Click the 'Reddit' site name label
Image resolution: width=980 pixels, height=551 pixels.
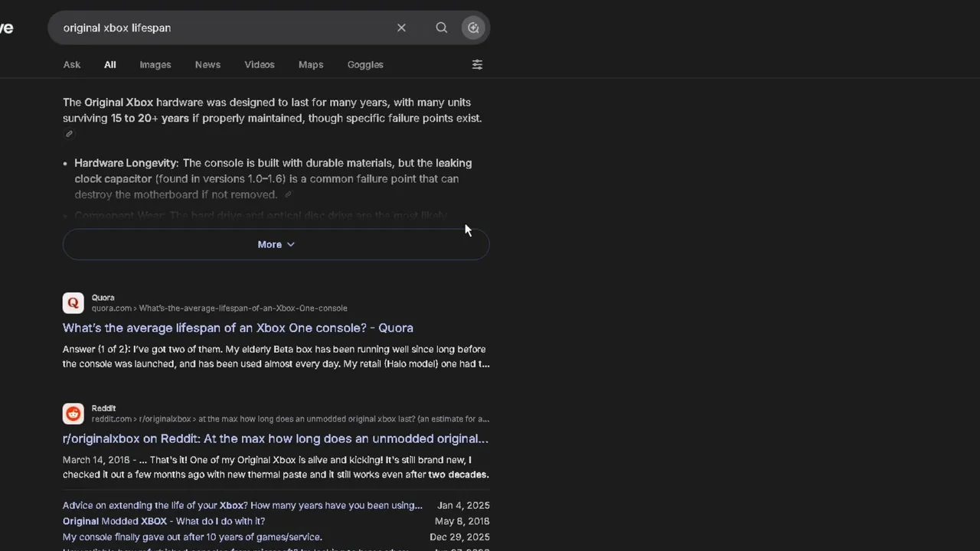(104, 409)
